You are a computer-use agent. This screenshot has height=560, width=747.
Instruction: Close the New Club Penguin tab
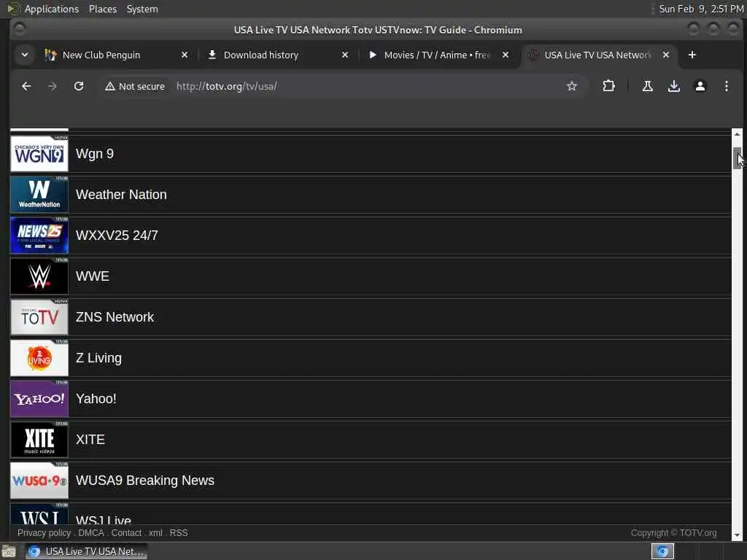(x=185, y=55)
